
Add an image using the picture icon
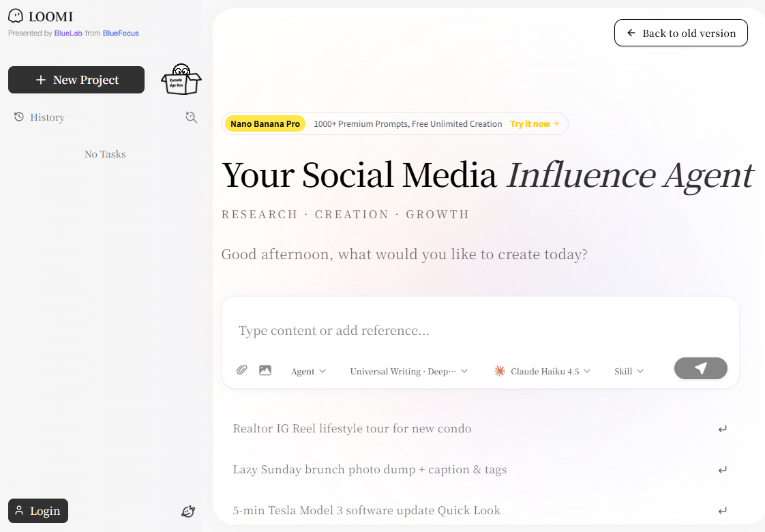coord(265,370)
